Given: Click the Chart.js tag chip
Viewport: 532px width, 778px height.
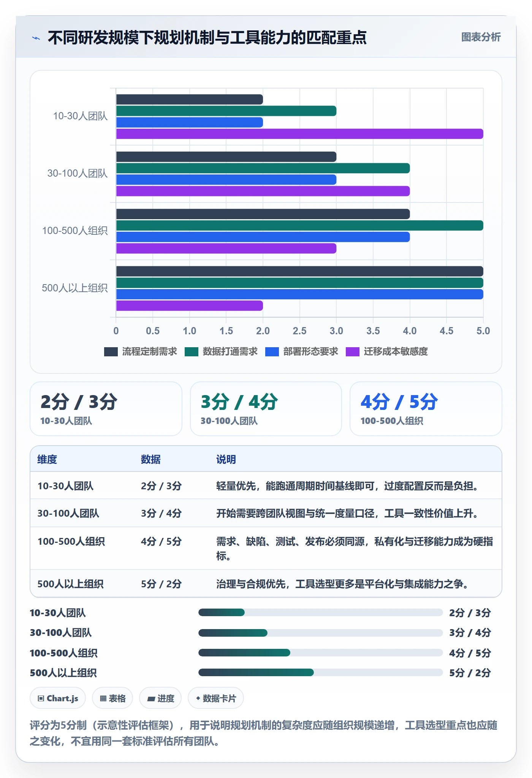Looking at the screenshot, I should point(58,698).
